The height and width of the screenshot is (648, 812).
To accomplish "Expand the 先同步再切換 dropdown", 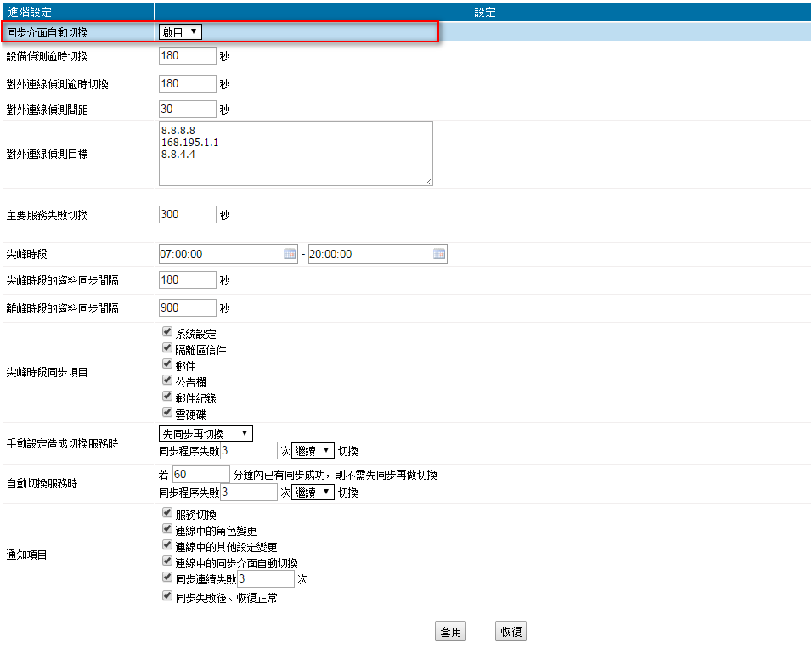I will tap(206, 434).
